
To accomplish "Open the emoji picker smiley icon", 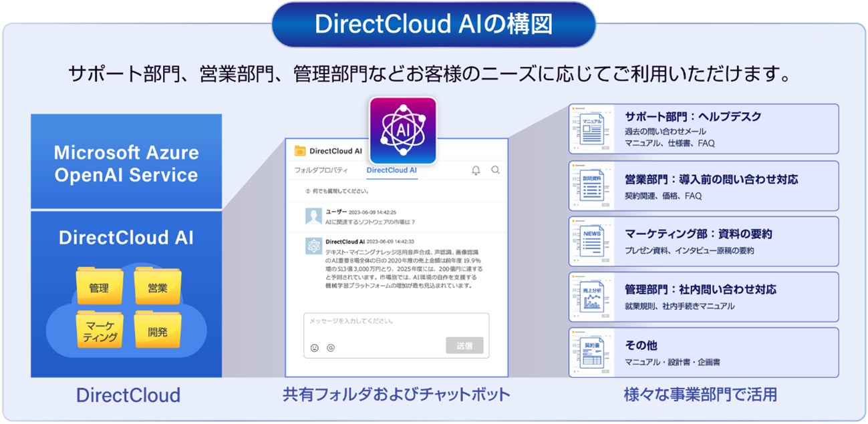I will [315, 348].
